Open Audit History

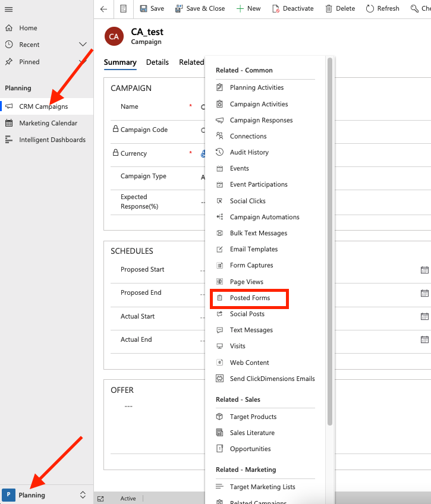tap(249, 152)
